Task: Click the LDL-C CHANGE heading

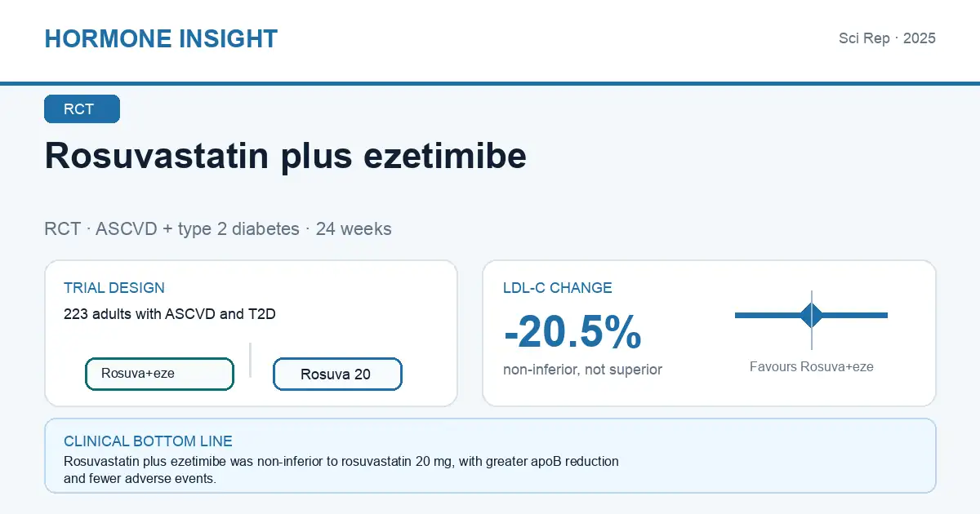Action: point(558,288)
